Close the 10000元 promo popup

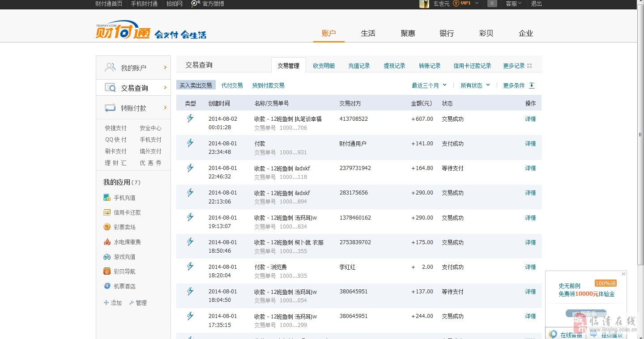click(623, 274)
